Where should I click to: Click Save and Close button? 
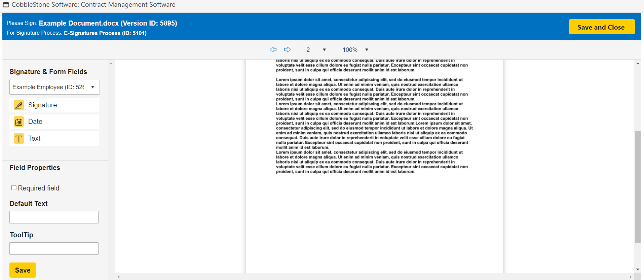pos(602,27)
